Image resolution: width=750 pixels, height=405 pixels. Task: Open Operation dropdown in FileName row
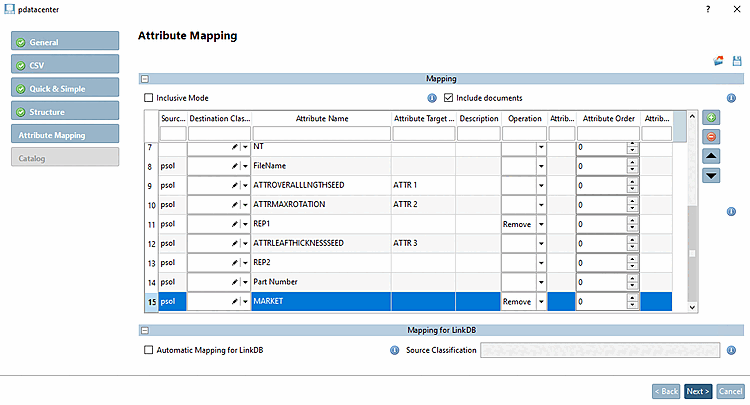(541, 166)
